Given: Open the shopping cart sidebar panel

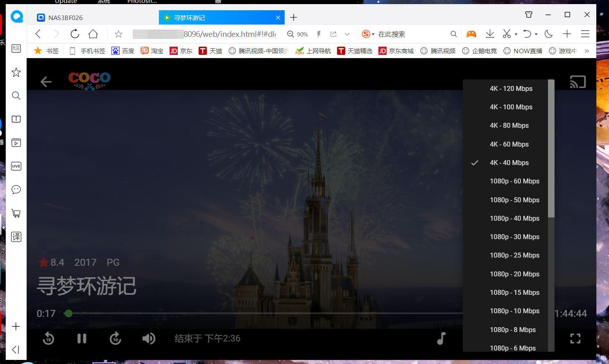Looking at the screenshot, I should (x=16, y=213).
